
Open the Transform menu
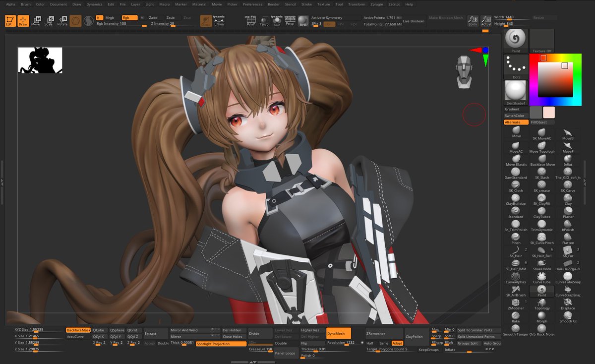coord(357,4)
